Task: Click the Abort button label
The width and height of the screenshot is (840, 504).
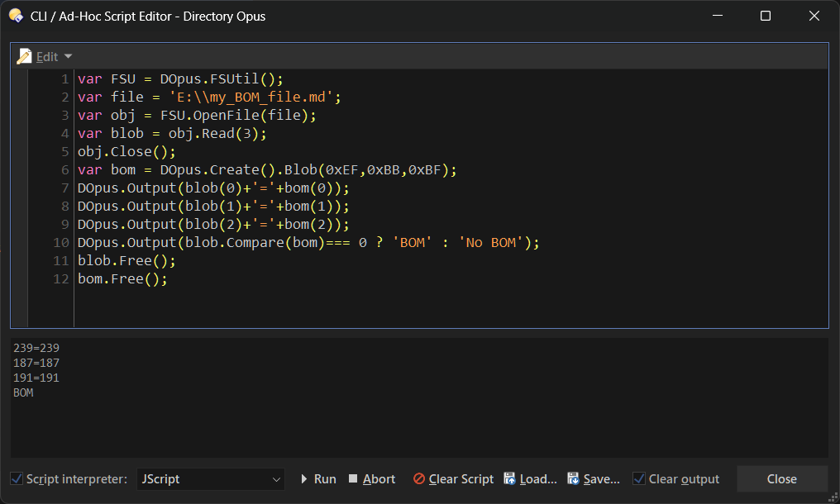Action: tap(379, 479)
